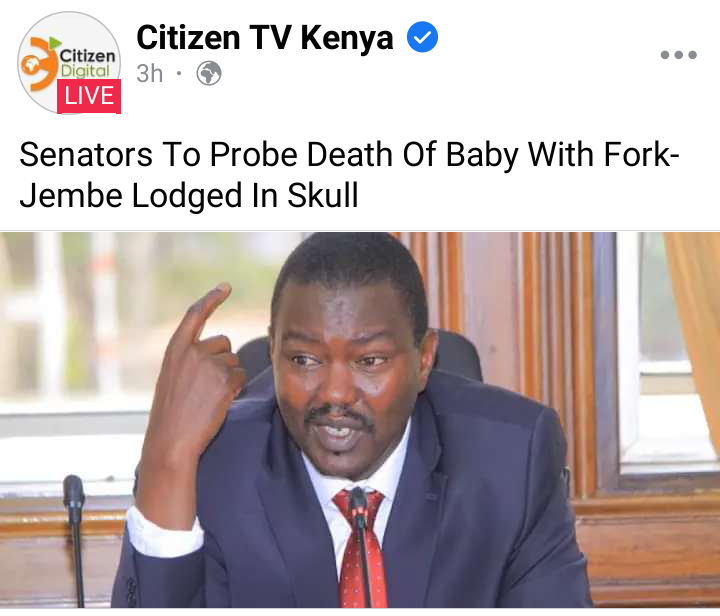Click the blue verified checkmark badge
Viewport: 720px width, 616px height.
pos(422,37)
